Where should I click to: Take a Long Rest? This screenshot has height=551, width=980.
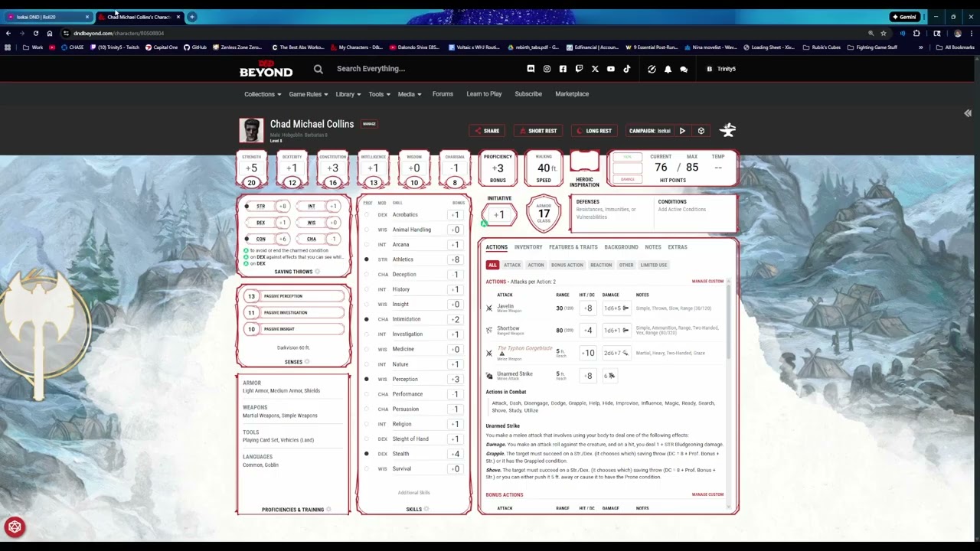point(594,131)
